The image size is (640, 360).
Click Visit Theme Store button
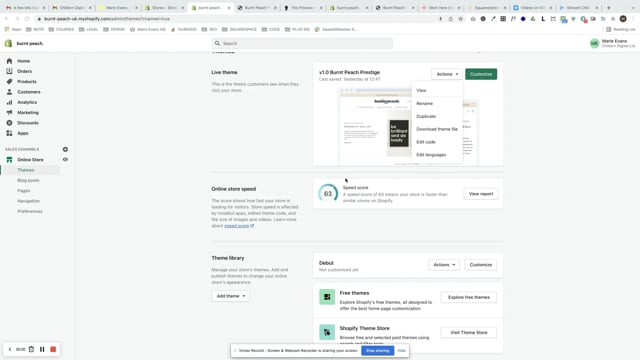(469, 332)
